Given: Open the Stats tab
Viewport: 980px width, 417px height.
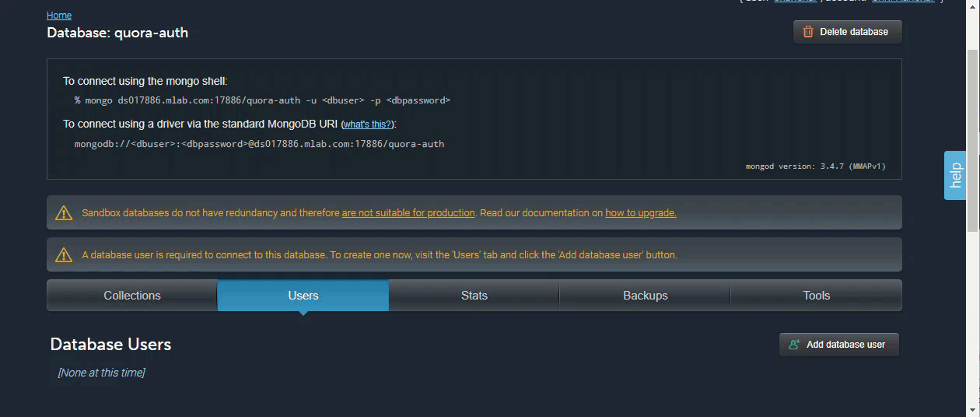Looking at the screenshot, I should (474, 296).
